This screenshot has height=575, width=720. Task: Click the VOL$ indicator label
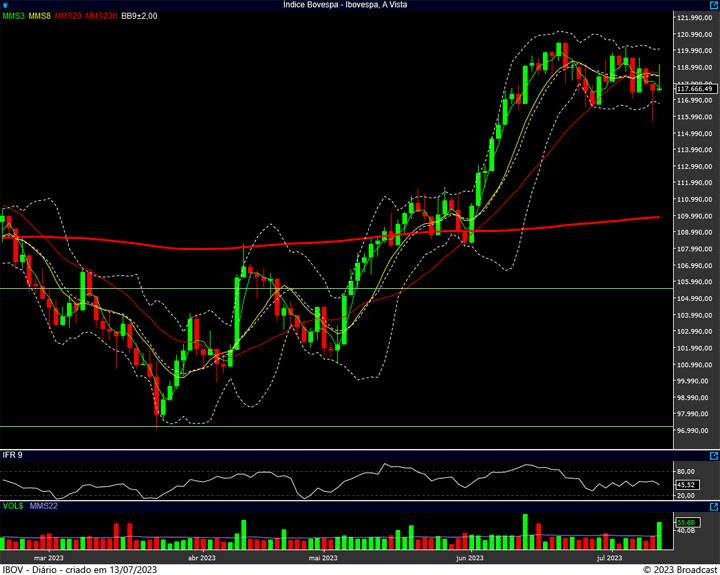click(13, 508)
